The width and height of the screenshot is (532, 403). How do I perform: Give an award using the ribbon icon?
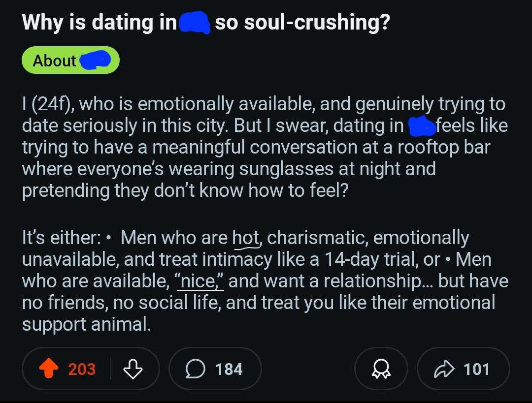pos(381,369)
